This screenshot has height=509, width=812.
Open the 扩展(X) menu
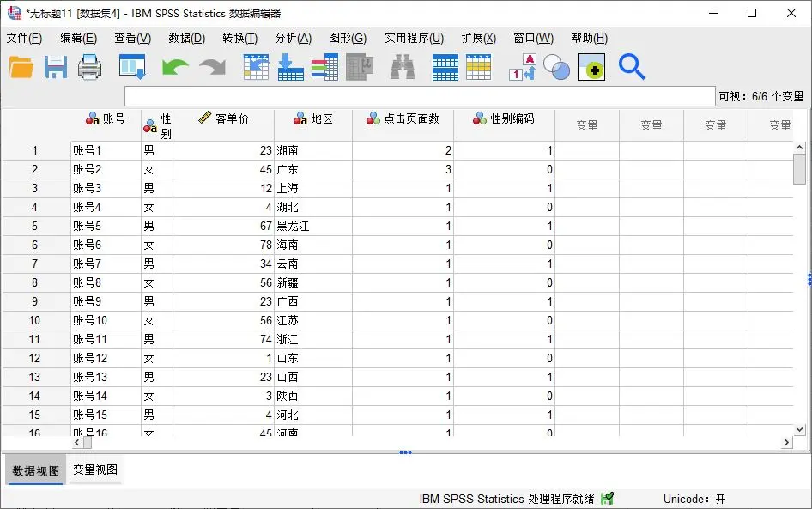[478, 39]
